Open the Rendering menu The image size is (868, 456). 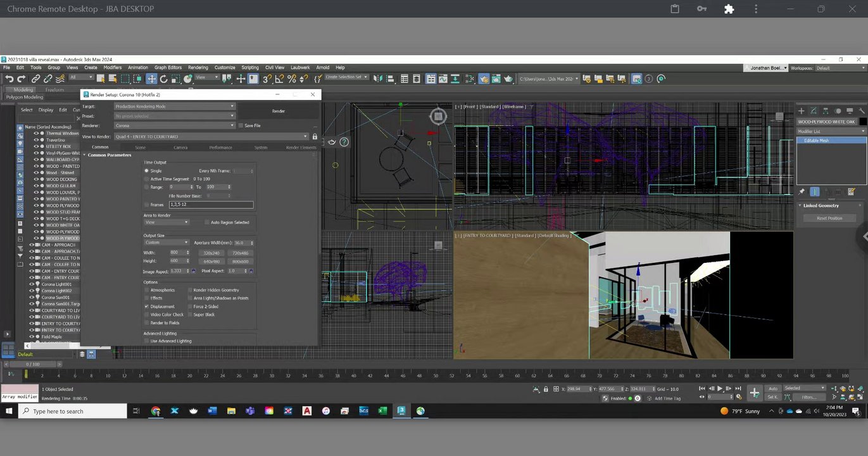[x=198, y=67]
